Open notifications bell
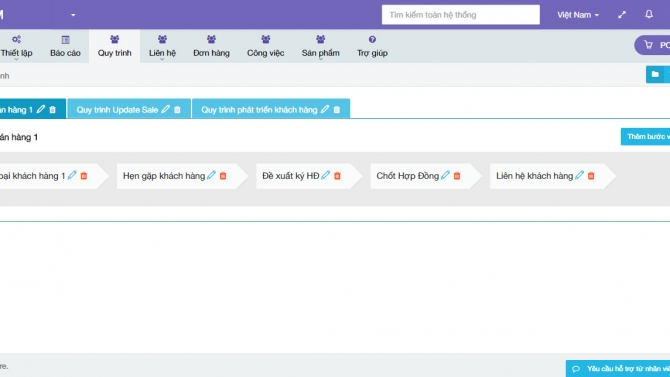The width and height of the screenshot is (670, 377). [649, 14]
